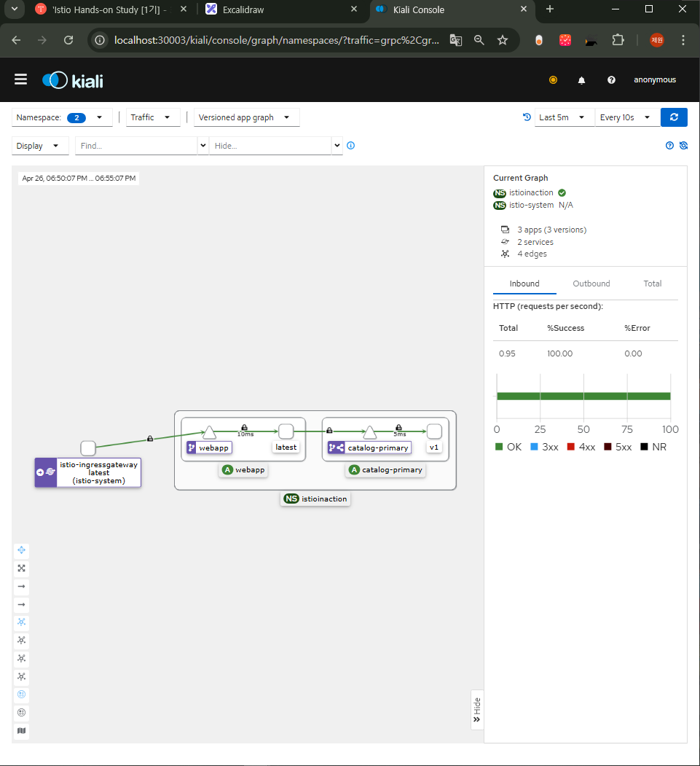
Task: Click the catalog-primary app box label
Action: 385,469
